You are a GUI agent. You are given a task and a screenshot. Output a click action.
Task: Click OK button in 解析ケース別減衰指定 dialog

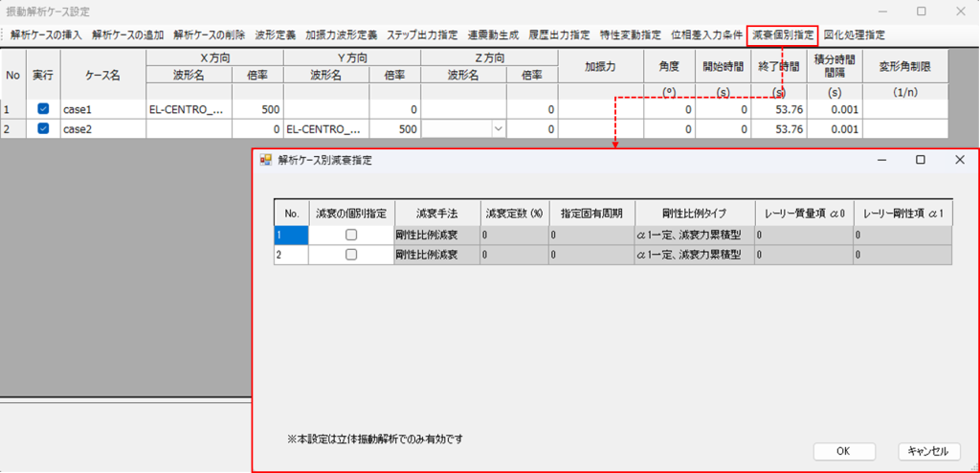(842, 451)
